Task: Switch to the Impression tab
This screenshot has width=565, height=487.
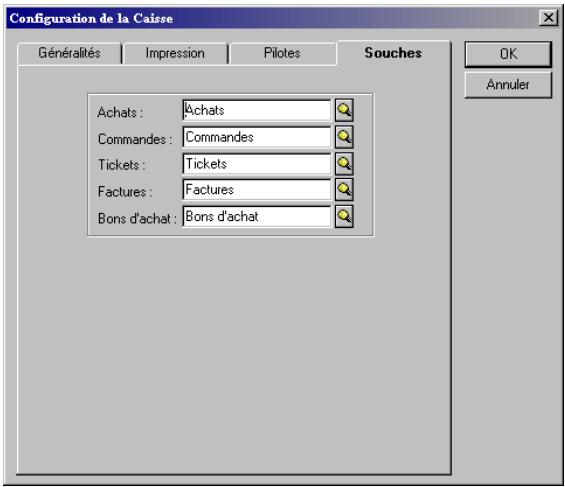Action: coord(175,53)
